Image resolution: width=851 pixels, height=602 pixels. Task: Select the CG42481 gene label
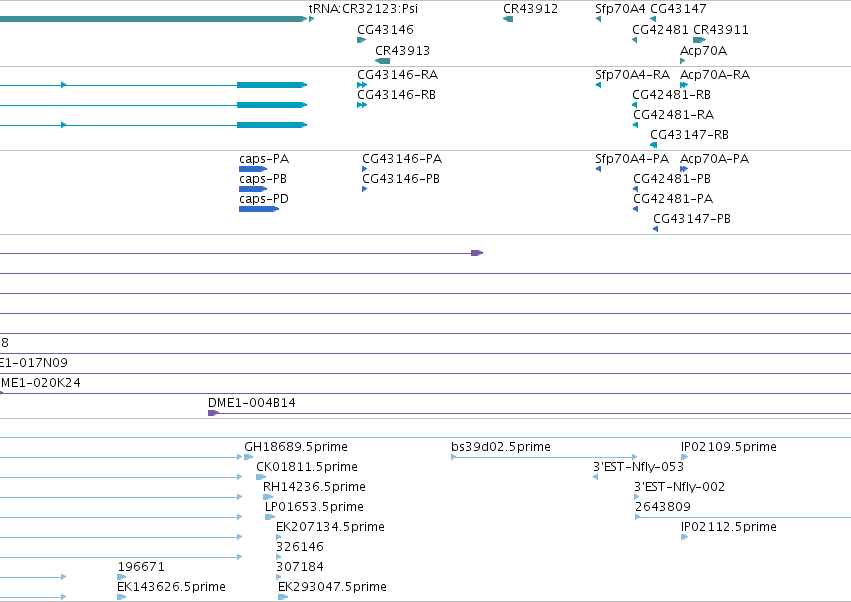click(661, 29)
